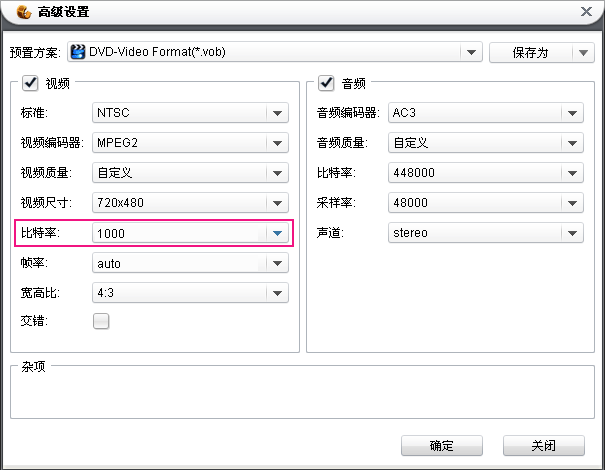Toggle the 音频 checkbox
The image size is (605, 470).
[x=325, y=83]
